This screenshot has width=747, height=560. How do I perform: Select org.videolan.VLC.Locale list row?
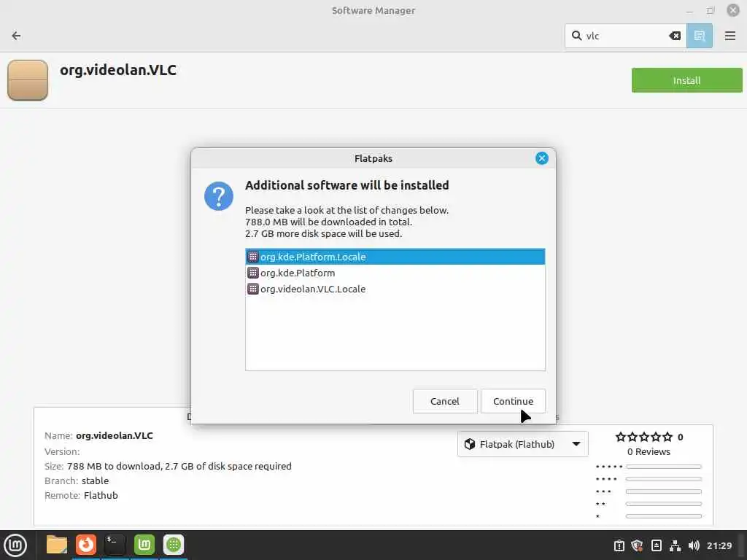coord(395,289)
